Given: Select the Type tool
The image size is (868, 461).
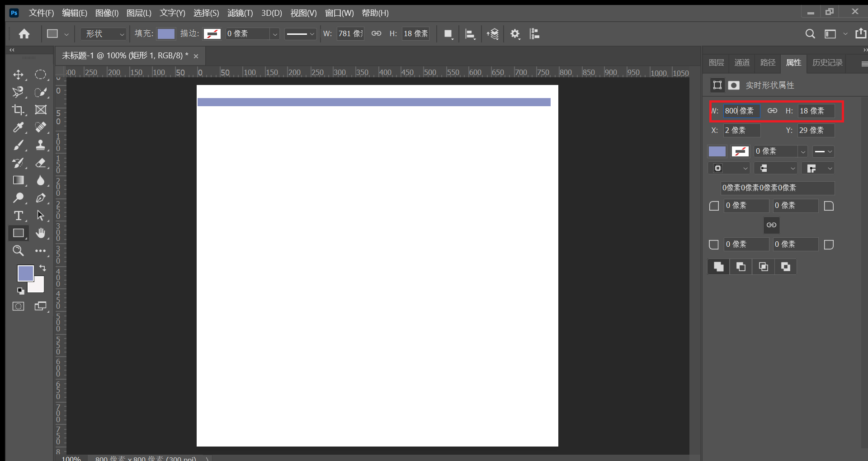Looking at the screenshot, I should click(18, 216).
